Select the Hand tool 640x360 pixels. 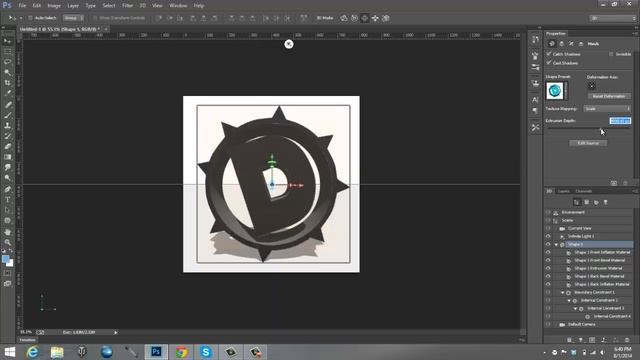[x=7, y=232]
